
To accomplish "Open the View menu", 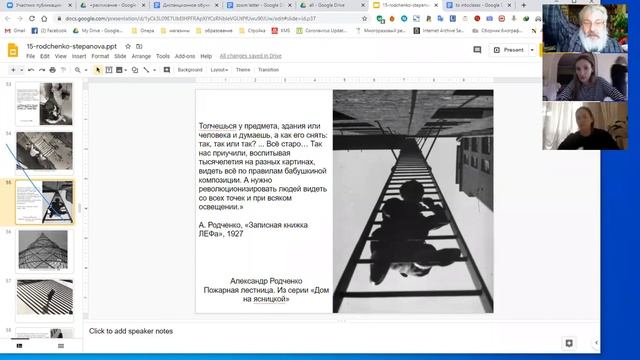I will (60, 56).
